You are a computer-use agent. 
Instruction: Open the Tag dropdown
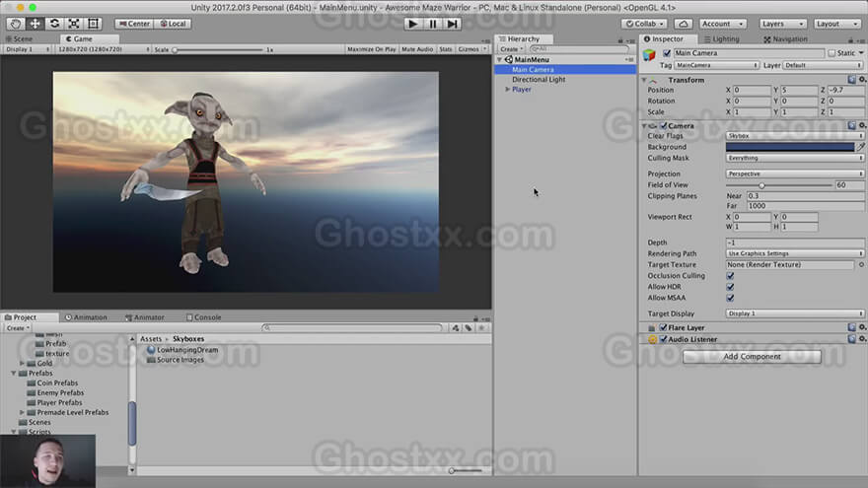(716, 65)
